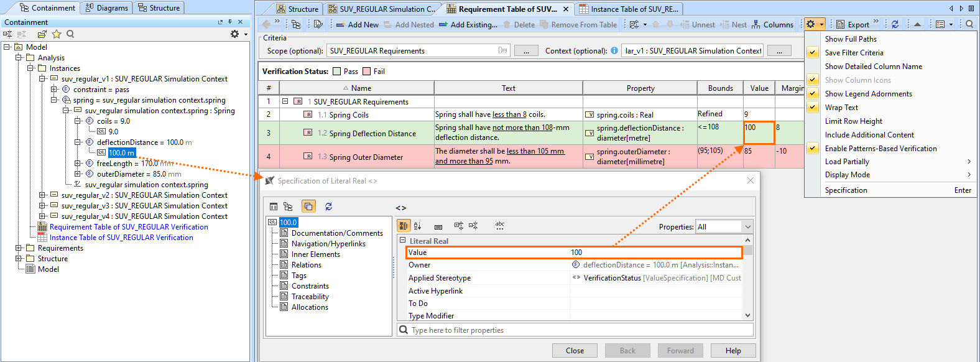Click the refresh icon in the Specification dialog
Image resolution: width=980 pixels, height=362 pixels.
328,207
